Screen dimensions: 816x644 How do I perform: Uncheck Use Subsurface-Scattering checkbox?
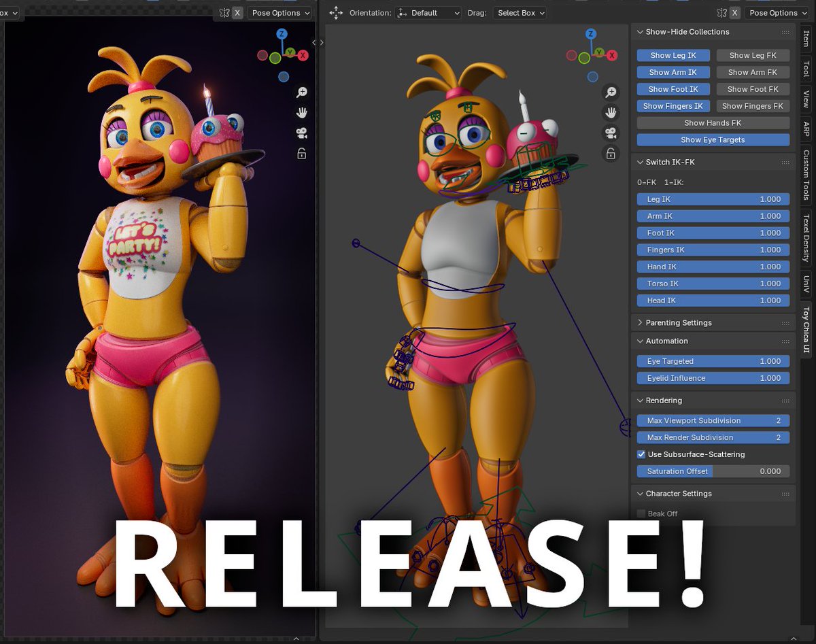(x=641, y=454)
